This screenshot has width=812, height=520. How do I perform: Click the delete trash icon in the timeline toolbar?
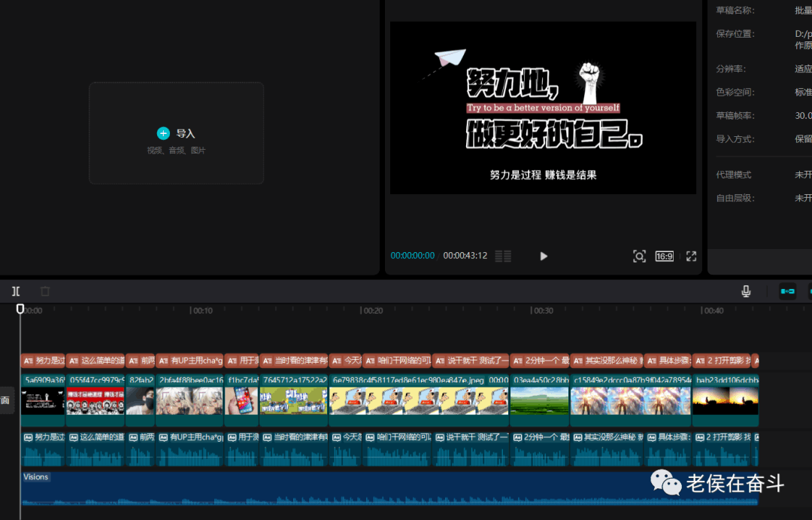[45, 291]
